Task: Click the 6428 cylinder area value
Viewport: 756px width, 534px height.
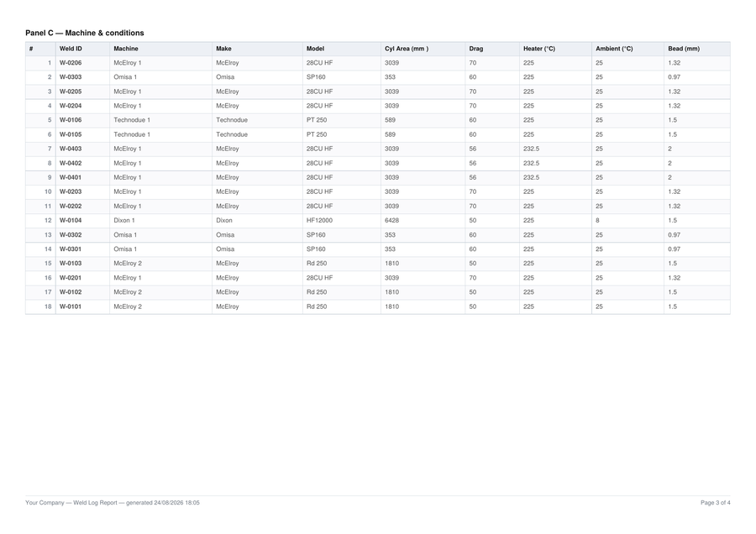Action: click(391, 220)
